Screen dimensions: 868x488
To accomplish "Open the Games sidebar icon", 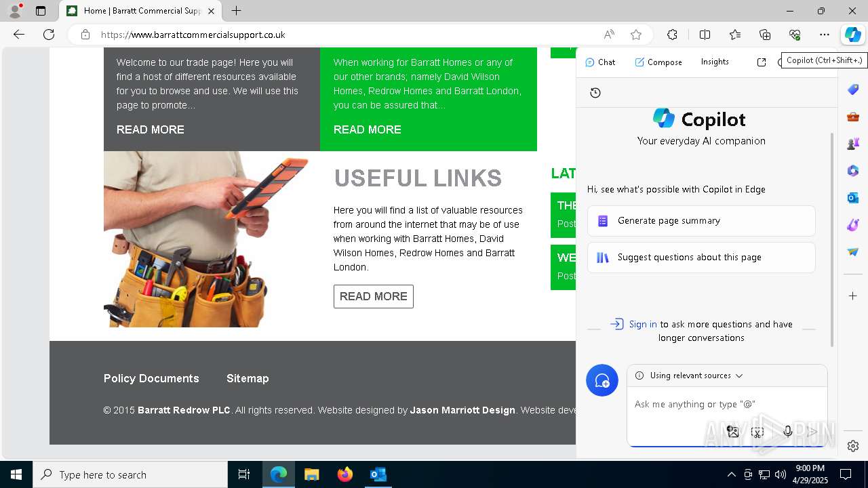I will 853,144.
